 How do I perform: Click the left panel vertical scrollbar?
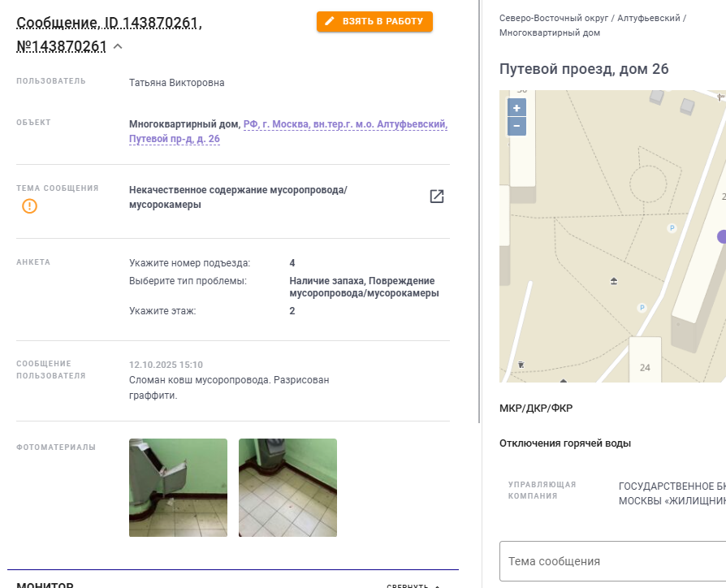click(x=479, y=211)
